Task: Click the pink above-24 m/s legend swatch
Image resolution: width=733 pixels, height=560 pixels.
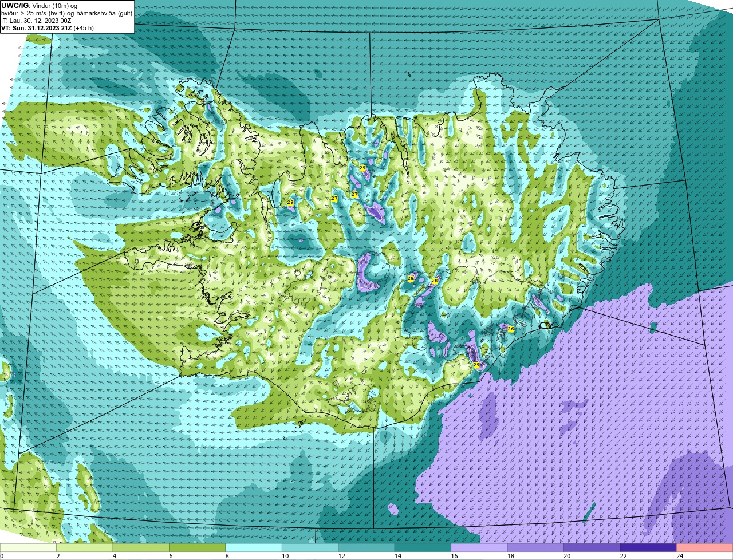Action: (704, 547)
